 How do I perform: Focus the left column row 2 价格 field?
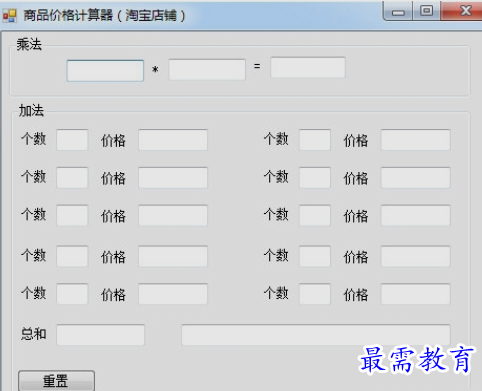[x=173, y=178]
